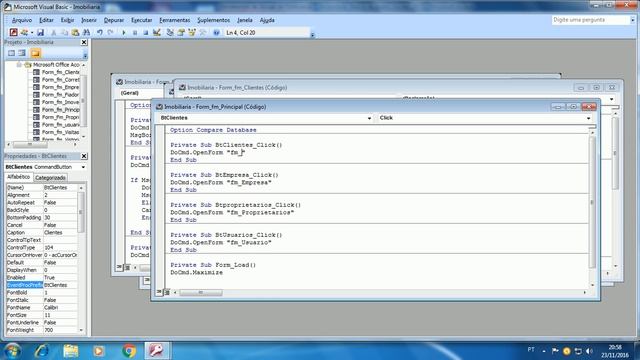Click the Full Module View button in code window
This screenshot has height=360, width=640.
(166, 292)
